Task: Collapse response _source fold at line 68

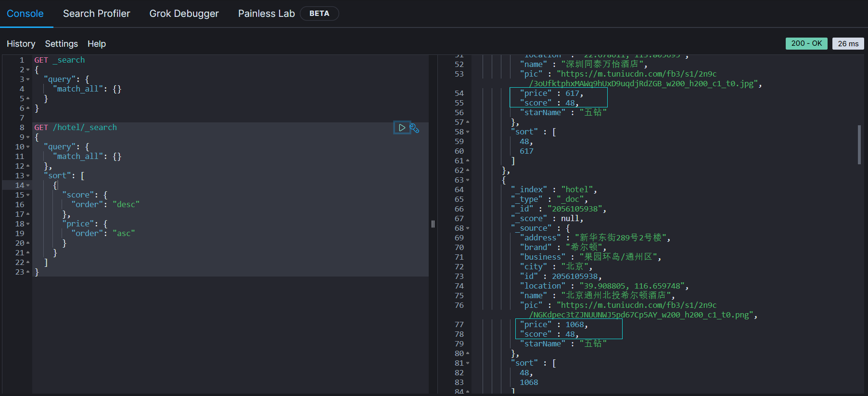Action: (468, 228)
